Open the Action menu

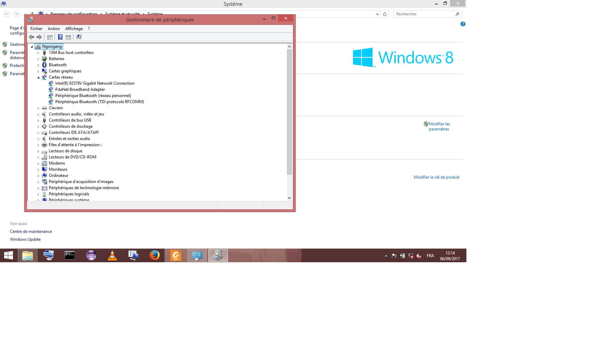pos(54,29)
